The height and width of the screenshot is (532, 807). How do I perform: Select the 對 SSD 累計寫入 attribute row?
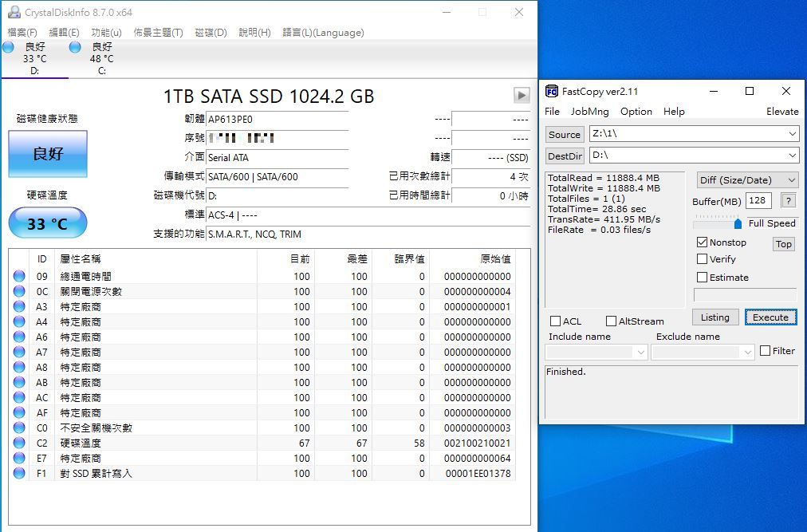(x=262, y=473)
